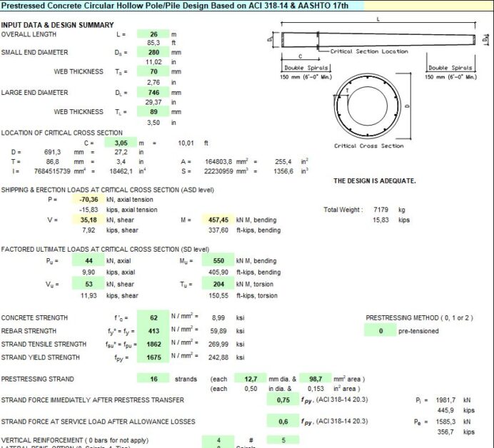Select the large end web thickness cell showing 89
The image size is (494, 448).
point(153,112)
